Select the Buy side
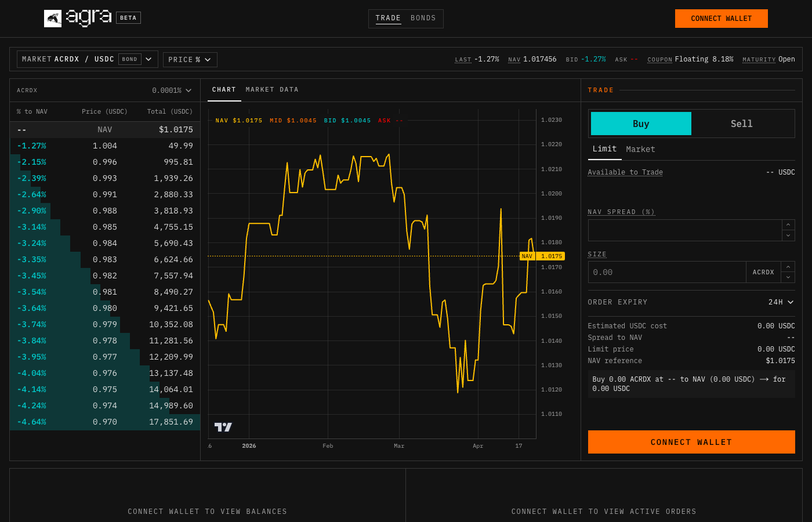The width and height of the screenshot is (812, 522). pos(641,124)
